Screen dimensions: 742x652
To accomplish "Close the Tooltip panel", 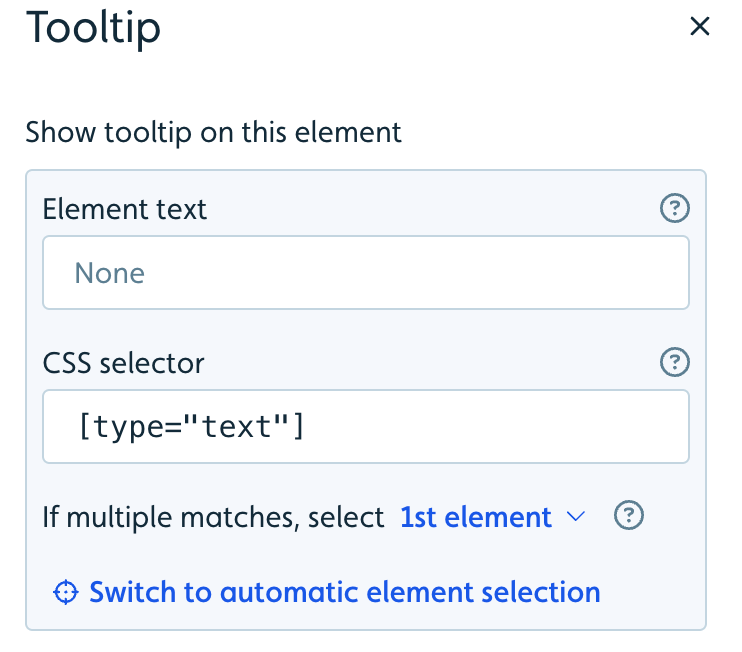I will click(699, 26).
